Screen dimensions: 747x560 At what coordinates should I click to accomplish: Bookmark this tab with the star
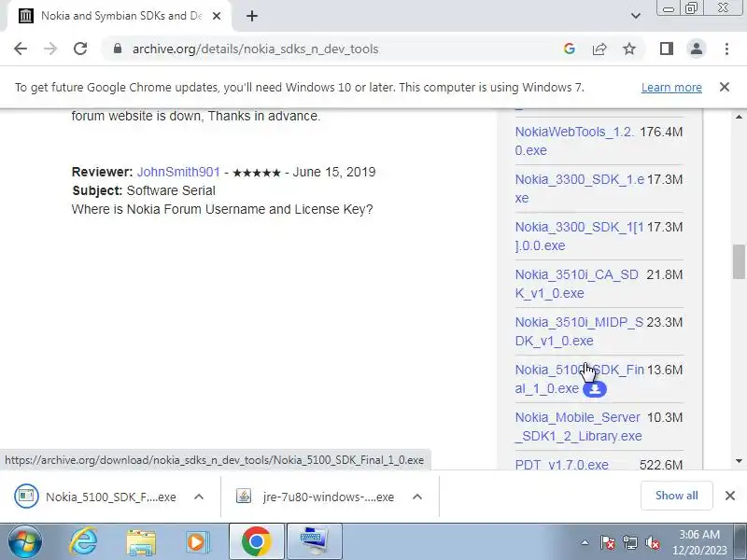[629, 49]
